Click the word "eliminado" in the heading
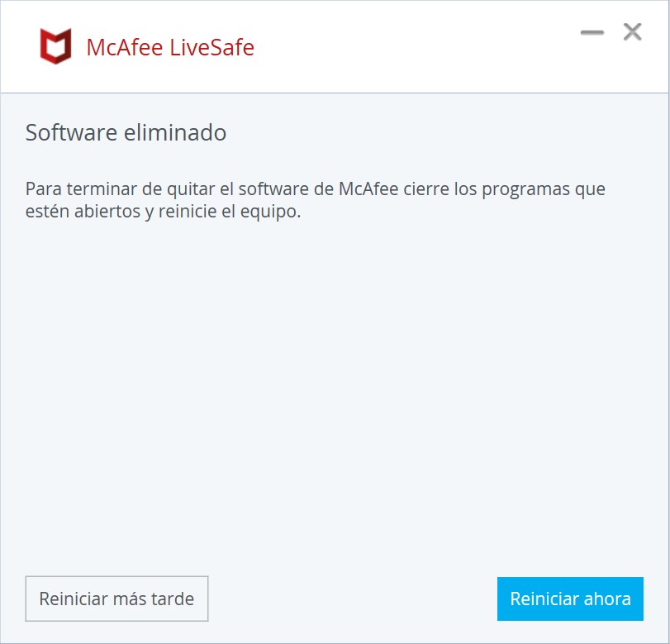 pos(175,132)
